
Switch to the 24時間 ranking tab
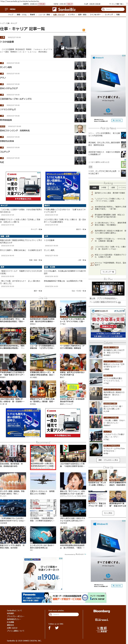coord(103,187)
